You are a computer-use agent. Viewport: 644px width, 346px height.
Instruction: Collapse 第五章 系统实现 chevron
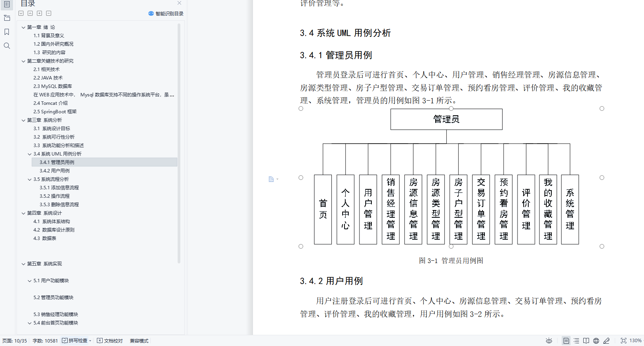pos(23,264)
